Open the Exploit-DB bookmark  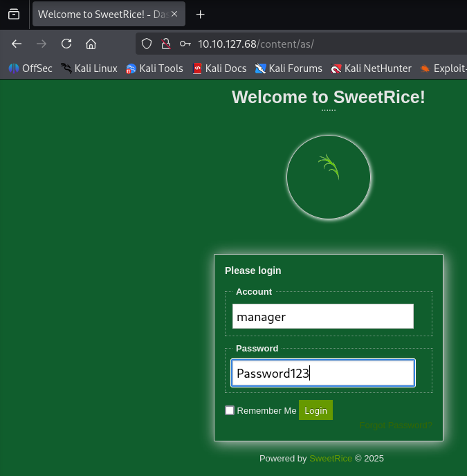point(443,68)
